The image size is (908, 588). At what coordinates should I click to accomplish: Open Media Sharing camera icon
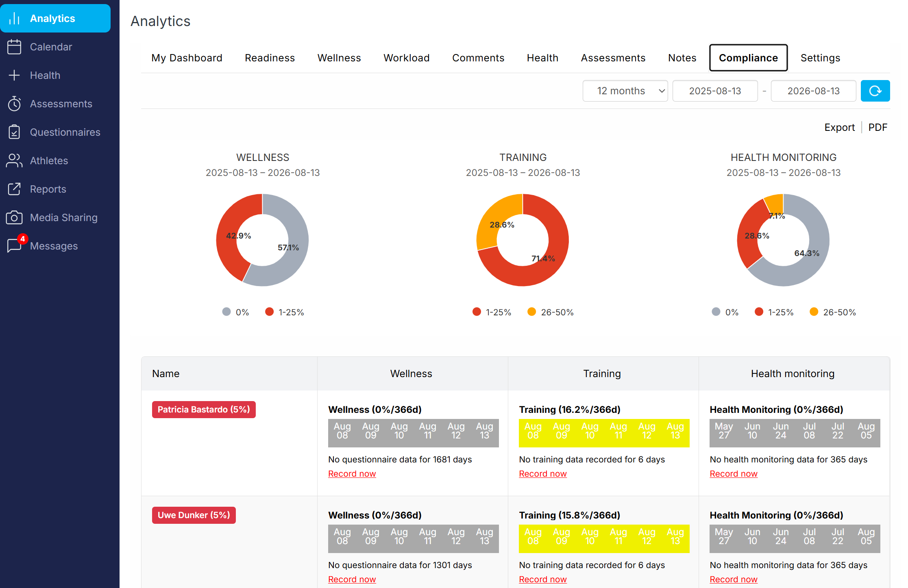point(14,217)
